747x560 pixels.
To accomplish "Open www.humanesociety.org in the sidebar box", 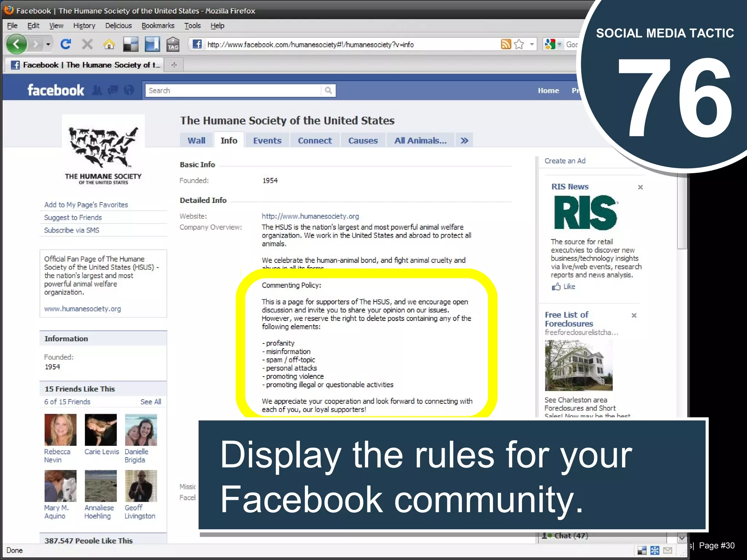I will pos(82,309).
